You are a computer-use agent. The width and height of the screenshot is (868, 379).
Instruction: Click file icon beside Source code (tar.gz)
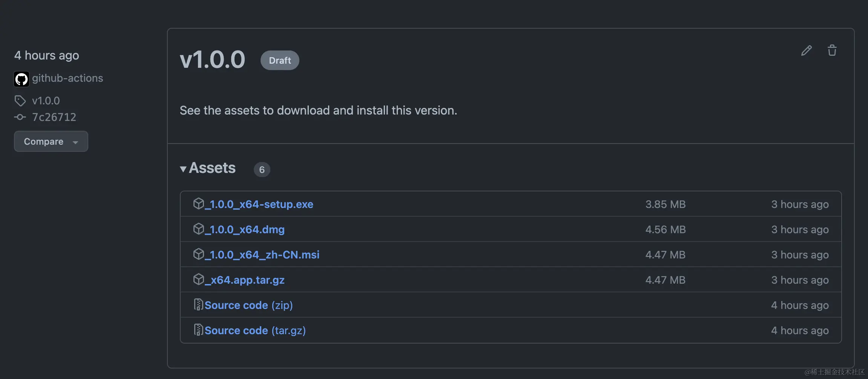[198, 330]
